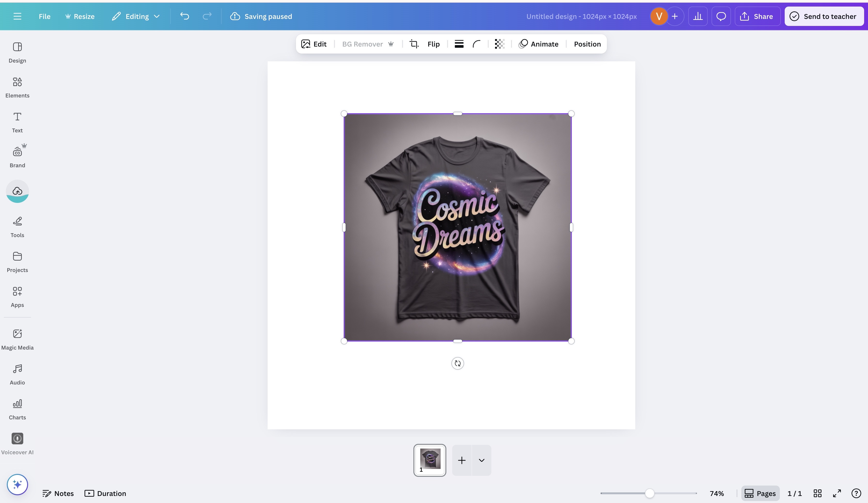Expand the Editing mode dropdown

(x=136, y=16)
